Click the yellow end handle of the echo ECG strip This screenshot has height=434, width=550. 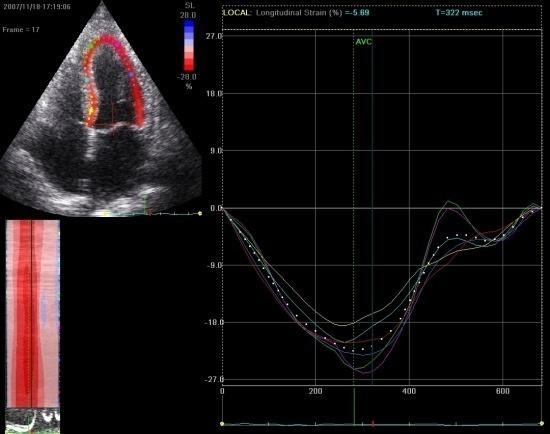point(200,213)
